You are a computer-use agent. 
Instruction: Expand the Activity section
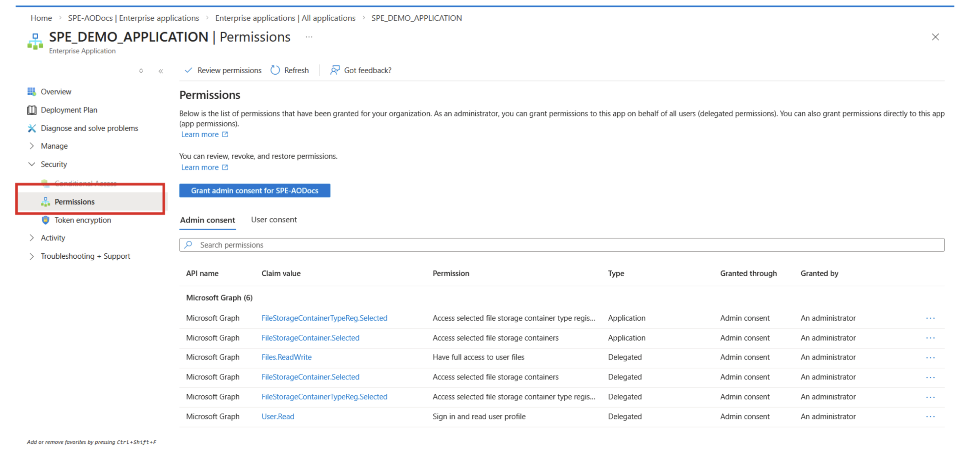32,238
